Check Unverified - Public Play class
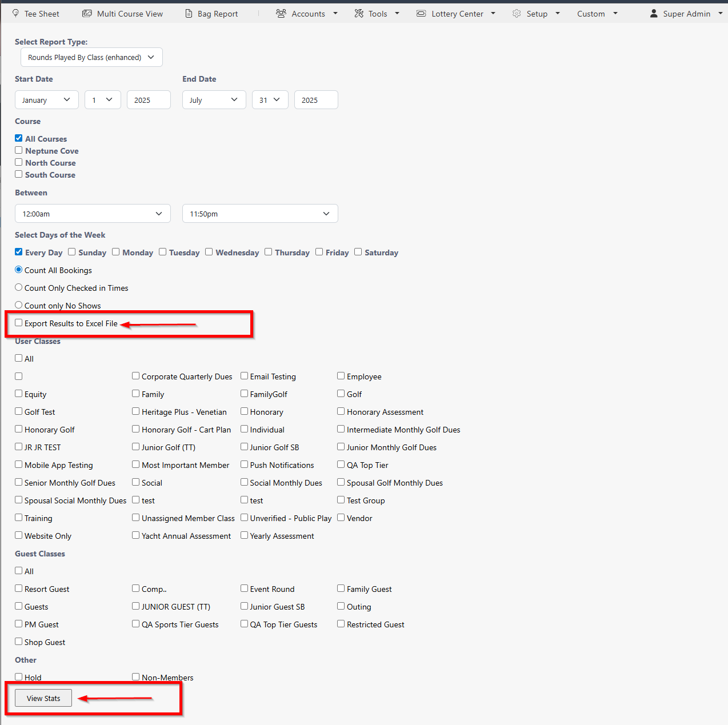The height and width of the screenshot is (725, 728). [x=245, y=518]
